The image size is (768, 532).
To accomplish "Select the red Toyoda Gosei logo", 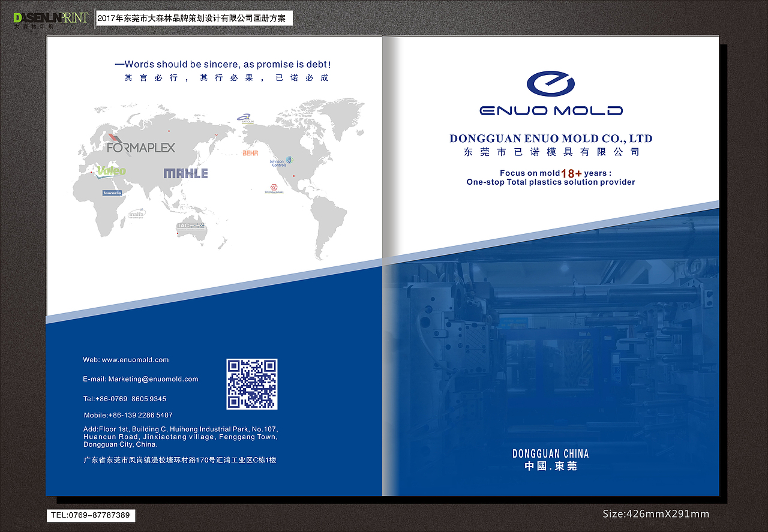I will (x=273, y=189).
